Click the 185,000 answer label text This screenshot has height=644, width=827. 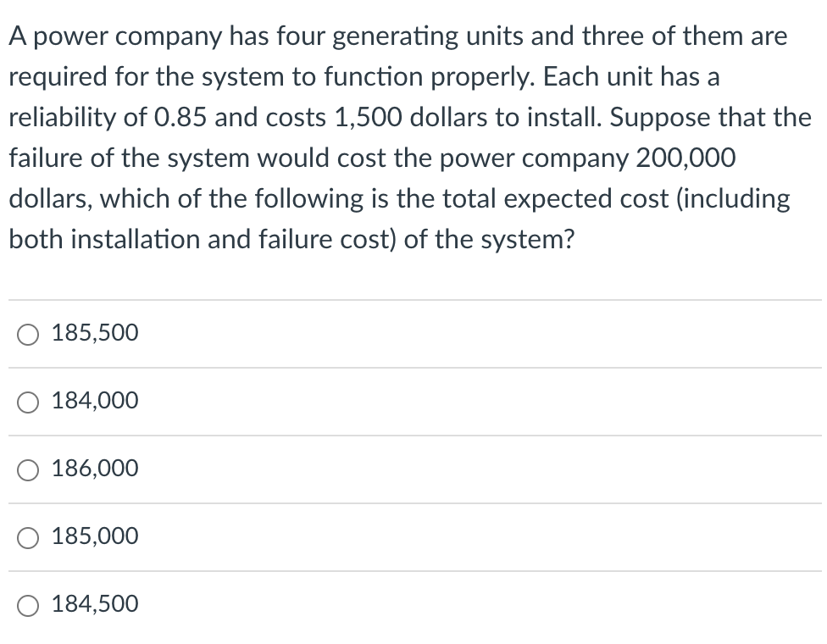94,536
